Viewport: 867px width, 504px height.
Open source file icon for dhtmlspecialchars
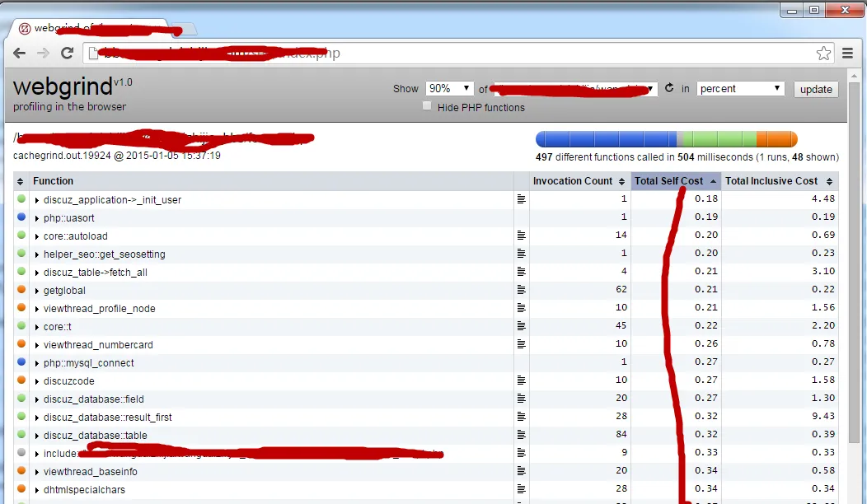521,489
